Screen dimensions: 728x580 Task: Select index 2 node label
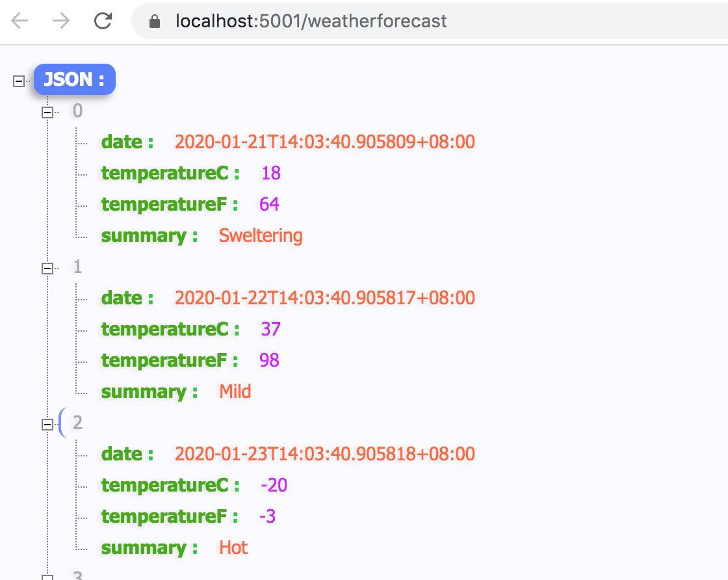[78, 423]
